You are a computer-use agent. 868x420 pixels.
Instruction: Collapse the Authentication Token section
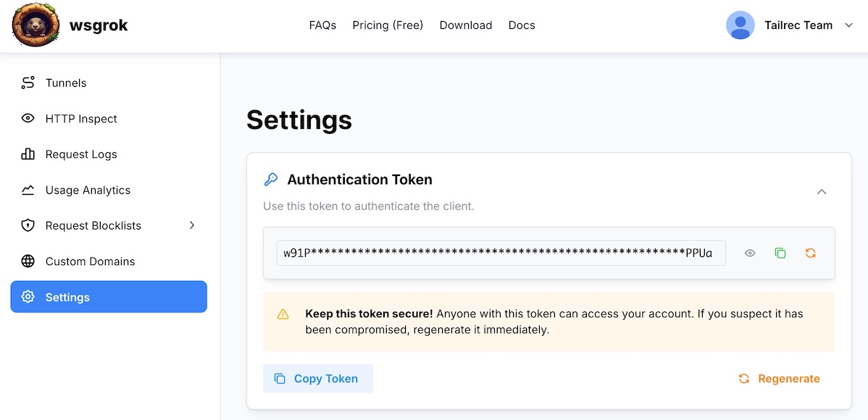coord(822,192)
